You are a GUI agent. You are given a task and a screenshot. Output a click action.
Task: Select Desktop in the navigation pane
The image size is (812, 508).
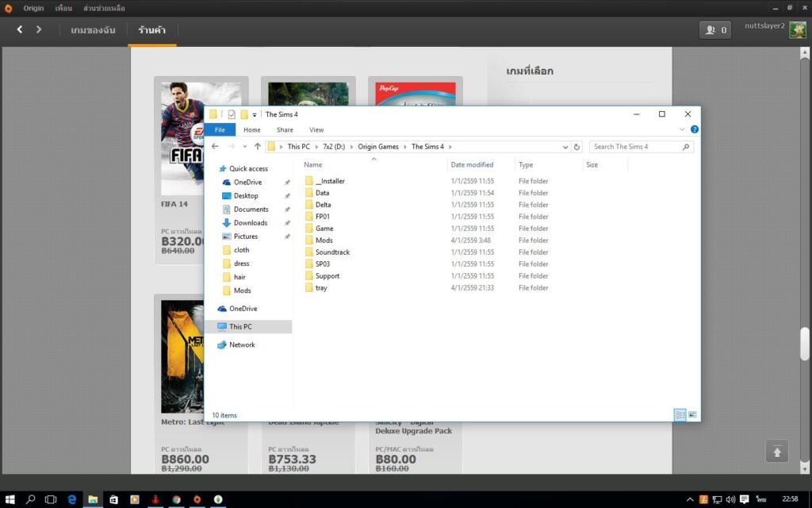click(x=246, y=195)
